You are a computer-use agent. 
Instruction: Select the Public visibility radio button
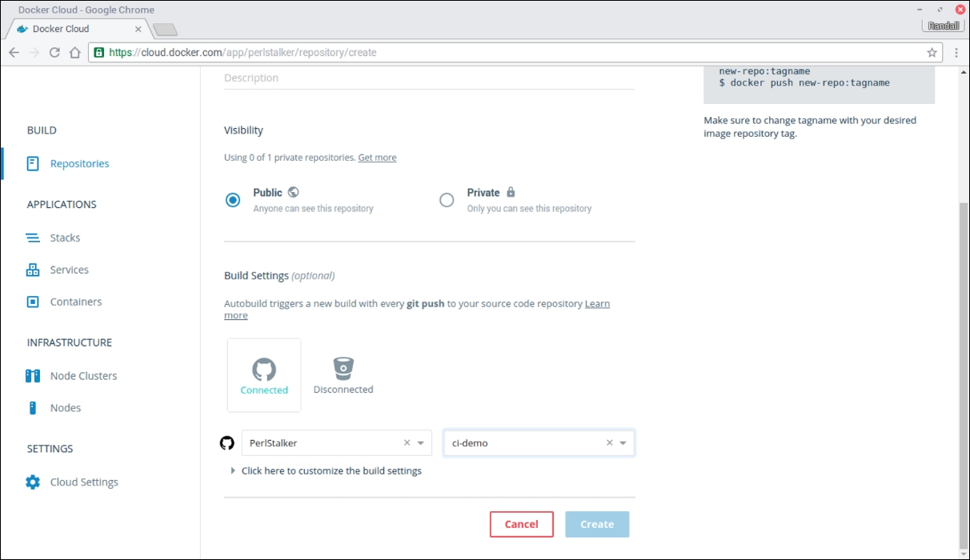pos(233,200)
